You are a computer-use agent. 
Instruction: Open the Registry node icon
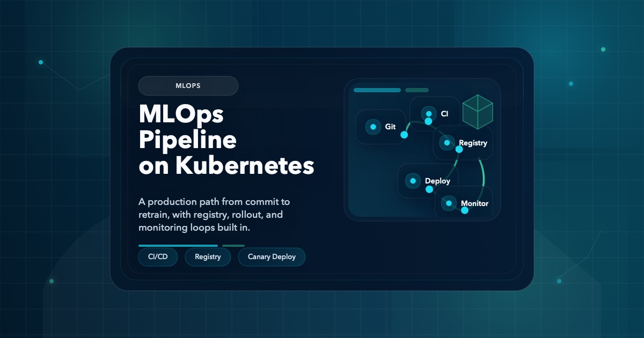coord(446,143)
